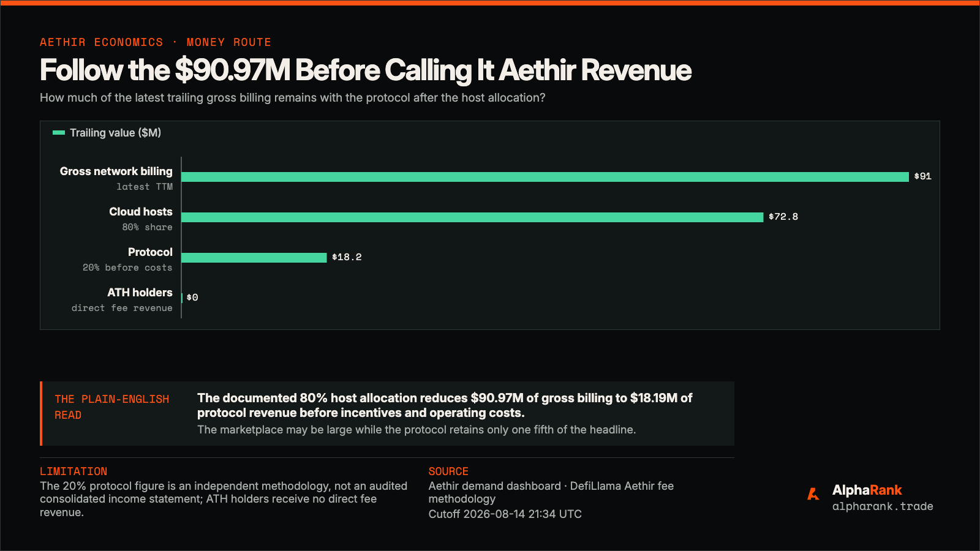
Task: Click the "LIMITATION" heading
Action: (x=73, y=471)
